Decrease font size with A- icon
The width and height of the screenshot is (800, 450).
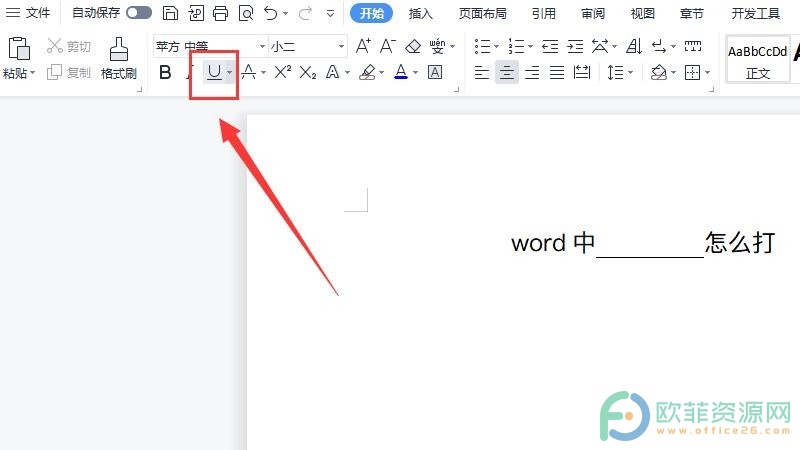[388, 46]
